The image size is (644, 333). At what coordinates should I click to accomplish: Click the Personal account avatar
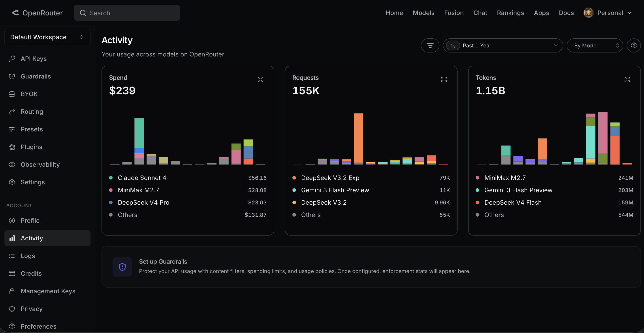coord(589,13)
